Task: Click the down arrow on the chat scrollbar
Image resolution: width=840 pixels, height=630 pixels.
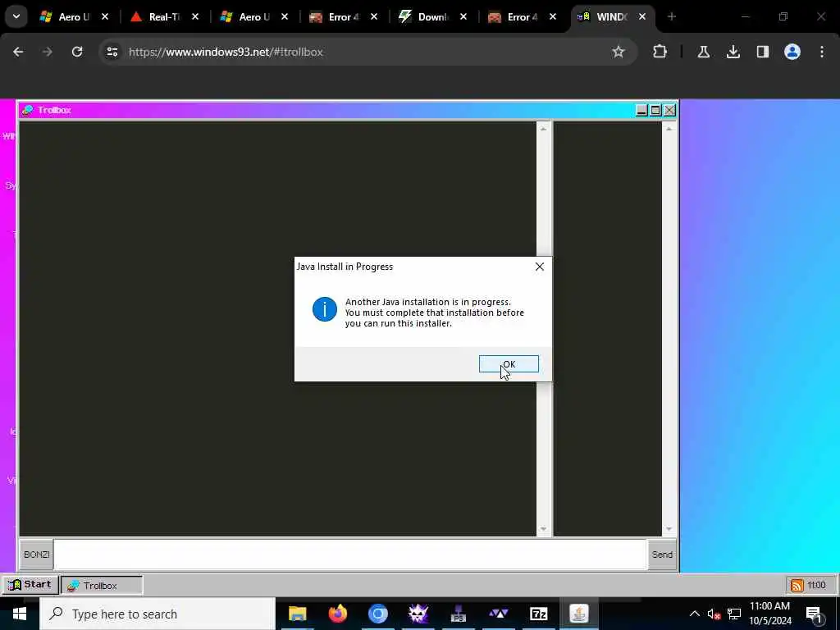Action: click(x=543, y=529)
